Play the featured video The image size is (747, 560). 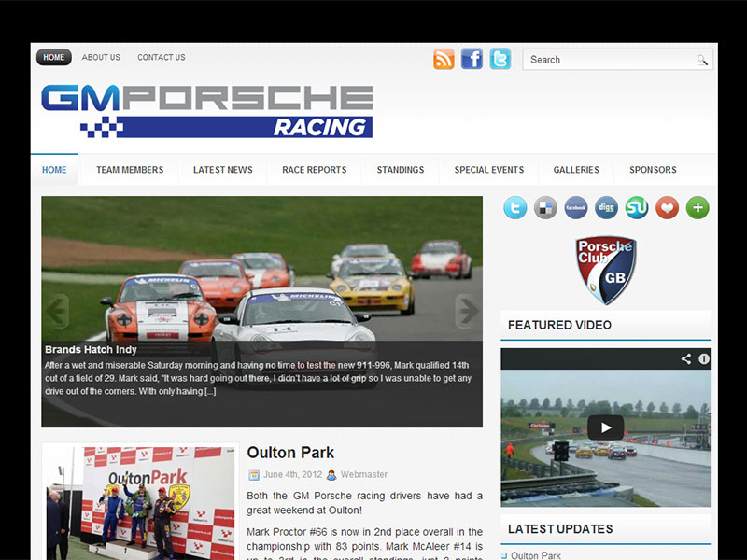point(608,427)
